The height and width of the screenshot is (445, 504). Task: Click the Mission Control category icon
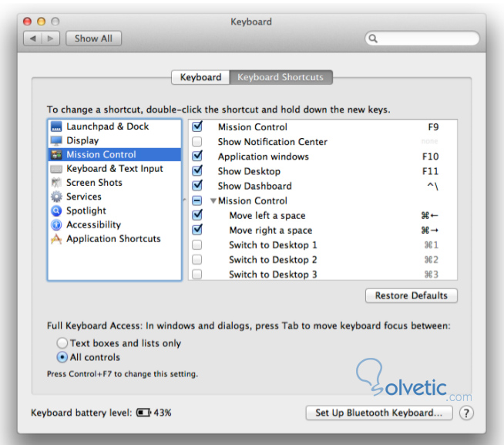pyautogui.click(x=56, y=155)
